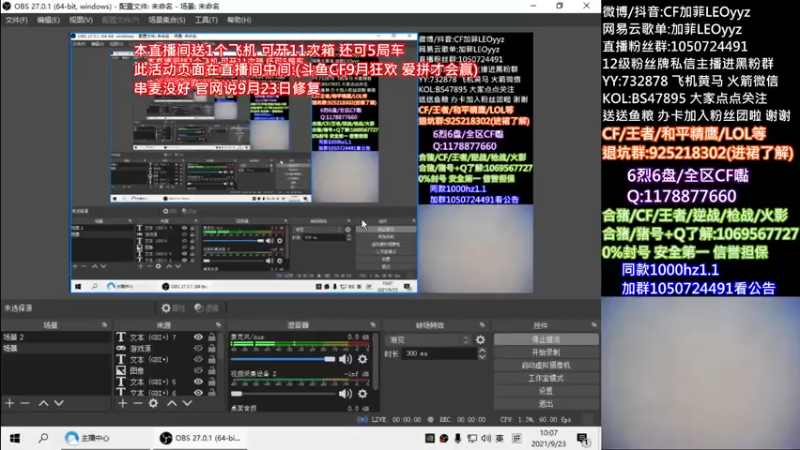Open the 渐变 transition dropdown

428,340
